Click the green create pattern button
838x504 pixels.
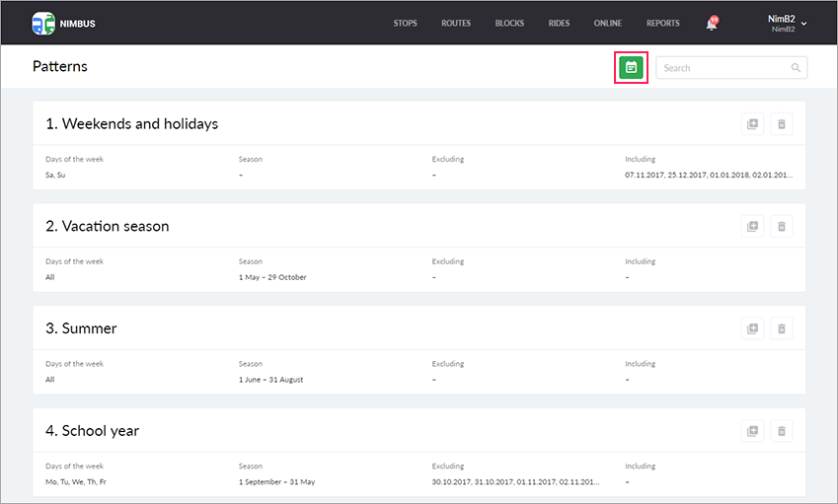pyautogui.click(x=631, y=68)
